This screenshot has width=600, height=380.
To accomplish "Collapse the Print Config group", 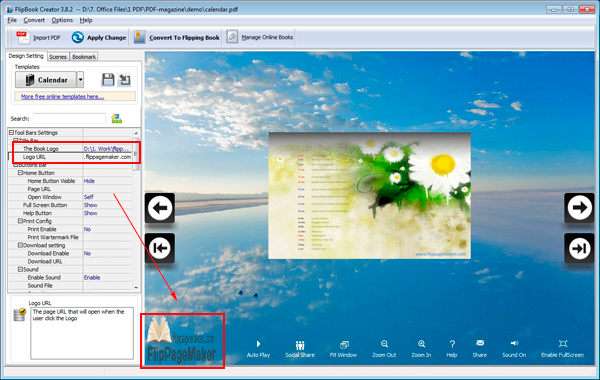I will [x=20, y=221].
